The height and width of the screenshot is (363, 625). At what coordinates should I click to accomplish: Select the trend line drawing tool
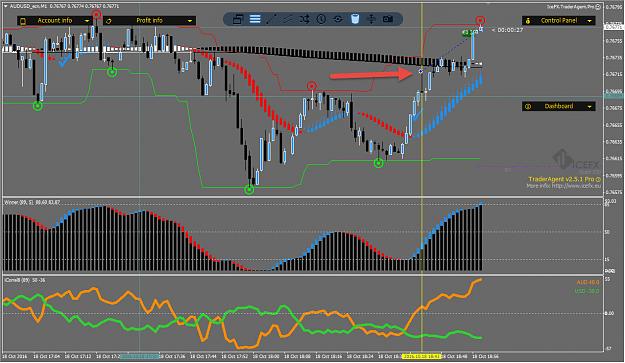pos(271,19)
